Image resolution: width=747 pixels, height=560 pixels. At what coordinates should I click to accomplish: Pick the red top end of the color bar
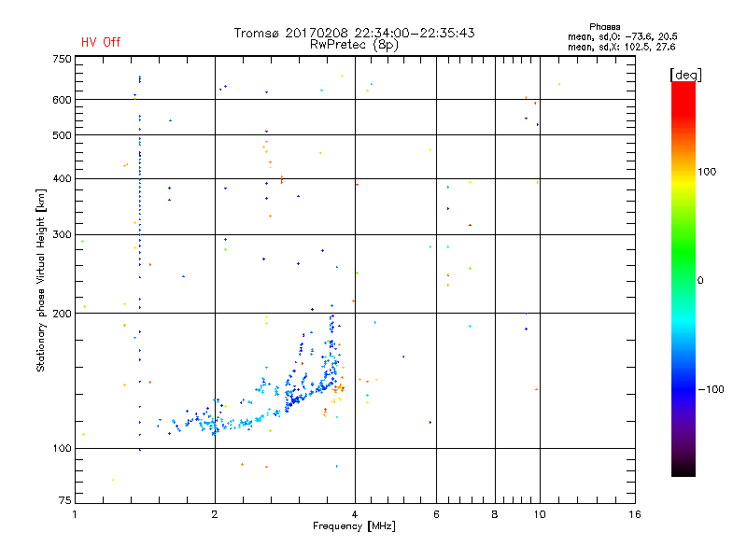pyautogui.click(x=684, y=88)
